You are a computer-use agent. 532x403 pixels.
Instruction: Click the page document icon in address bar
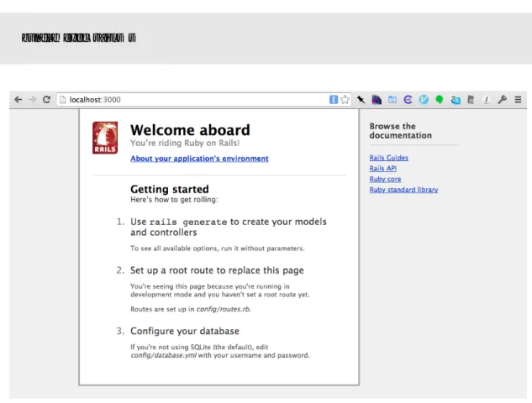pos(62,100)
